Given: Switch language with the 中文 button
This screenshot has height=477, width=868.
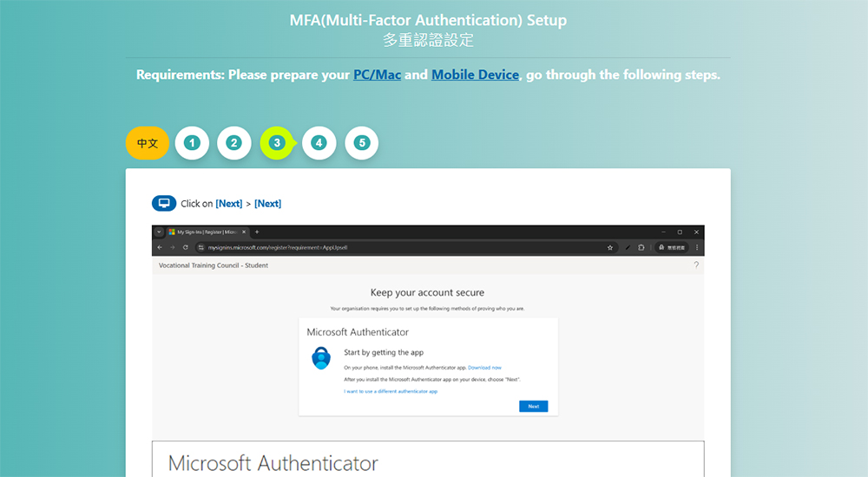Looking at the screenshot, I should pos(148,143).
